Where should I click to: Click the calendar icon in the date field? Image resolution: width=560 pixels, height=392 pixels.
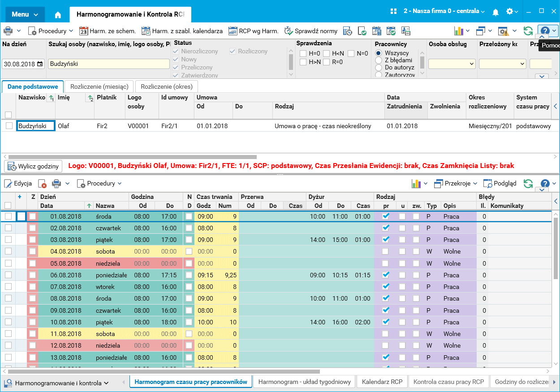click(40, 64)
